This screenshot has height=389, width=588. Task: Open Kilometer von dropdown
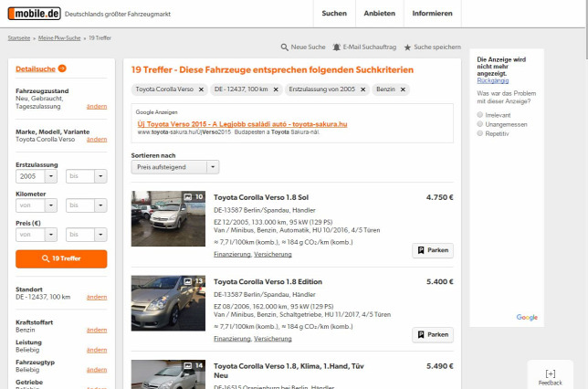pos(37,205)
